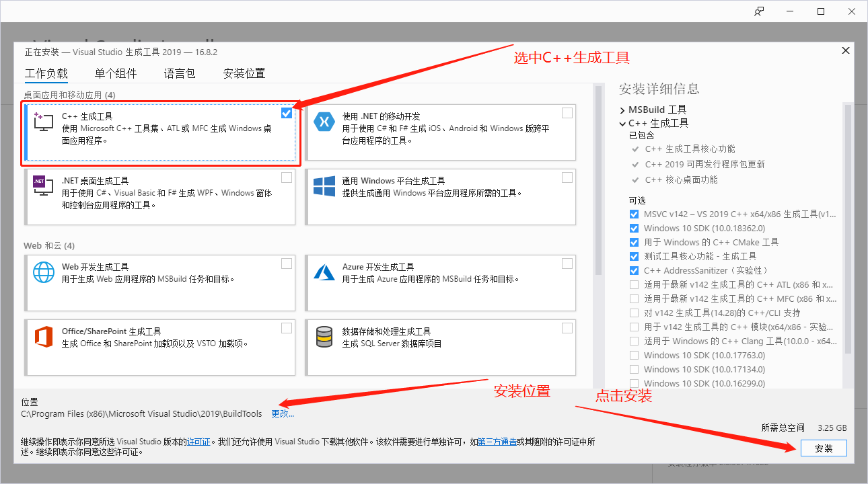
Task: Maximize the background installer window
Action: [x=821, y=11]
